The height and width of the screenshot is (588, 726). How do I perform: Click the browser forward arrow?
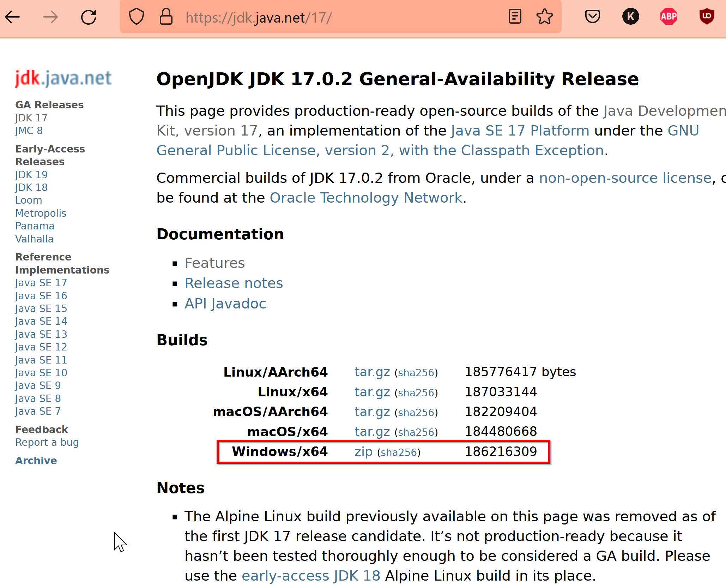[50, 17]
